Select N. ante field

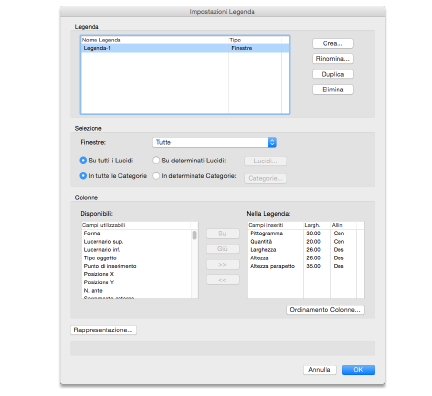coord(136,291)
